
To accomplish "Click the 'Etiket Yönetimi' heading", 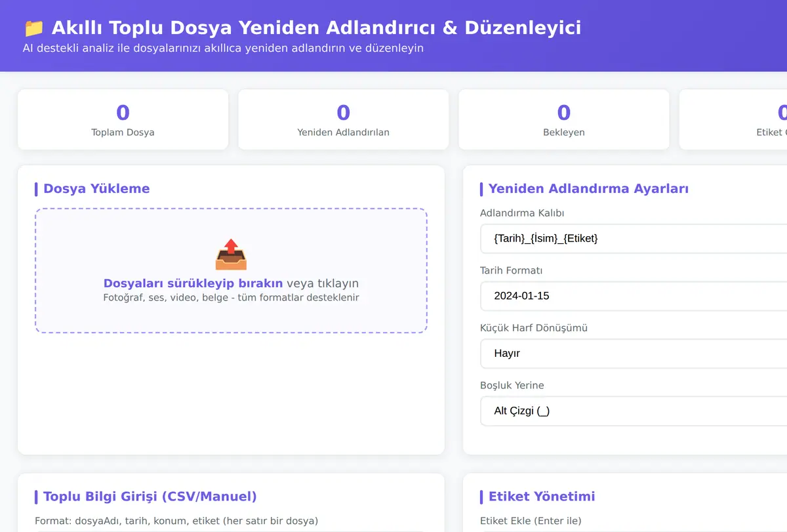I will (x=542, y=497).
